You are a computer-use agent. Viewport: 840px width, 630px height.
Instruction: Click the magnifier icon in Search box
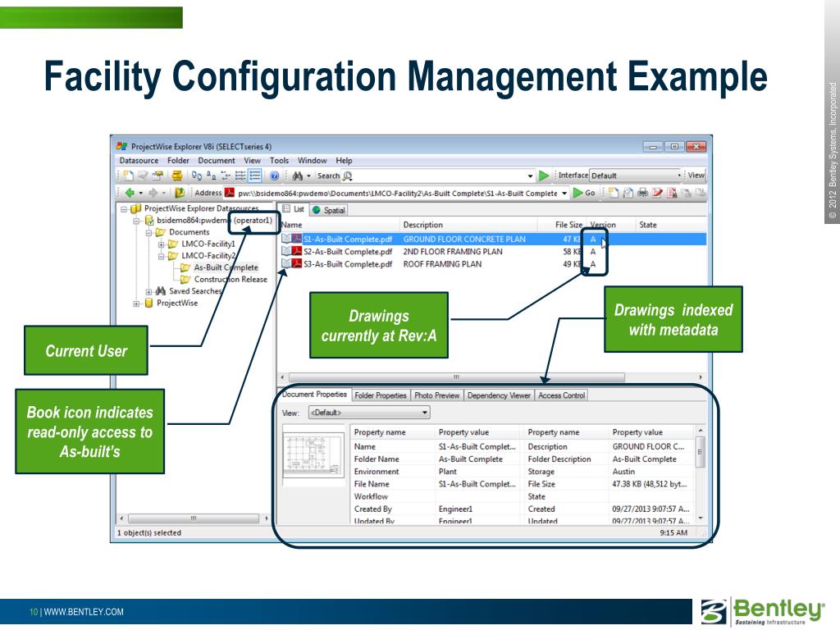(347, 176)
